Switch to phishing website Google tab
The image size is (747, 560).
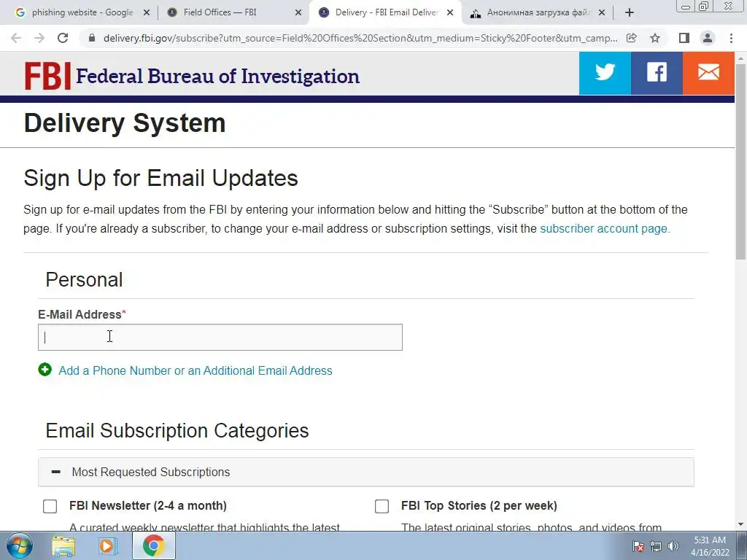(82, 13)
